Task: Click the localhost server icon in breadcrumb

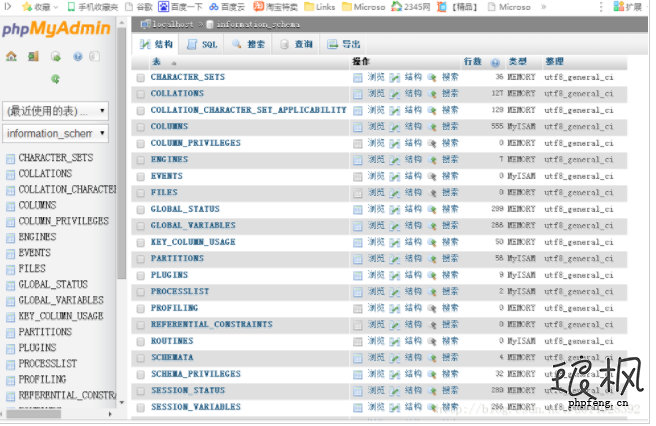Action: point(145,24)
